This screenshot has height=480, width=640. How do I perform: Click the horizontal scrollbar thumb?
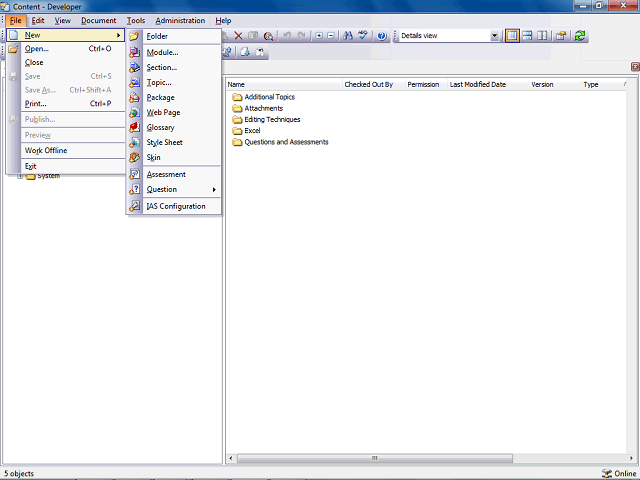(375, 458)
